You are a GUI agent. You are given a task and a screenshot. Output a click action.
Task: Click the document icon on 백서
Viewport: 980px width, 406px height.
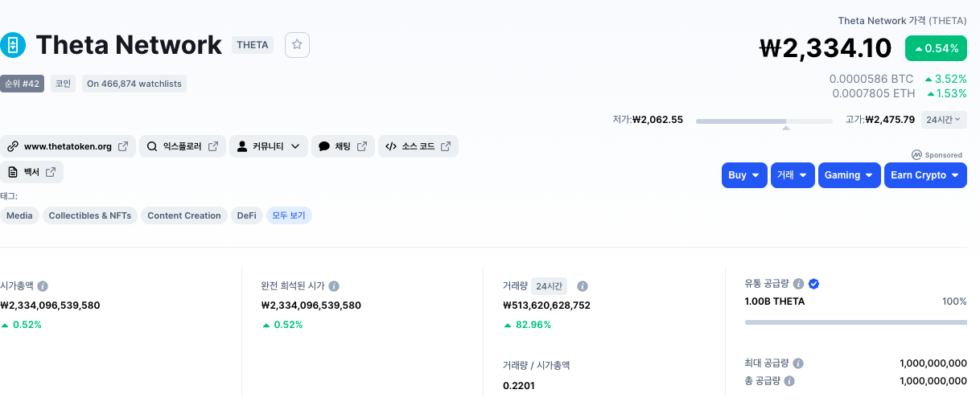tap(12, 172)
